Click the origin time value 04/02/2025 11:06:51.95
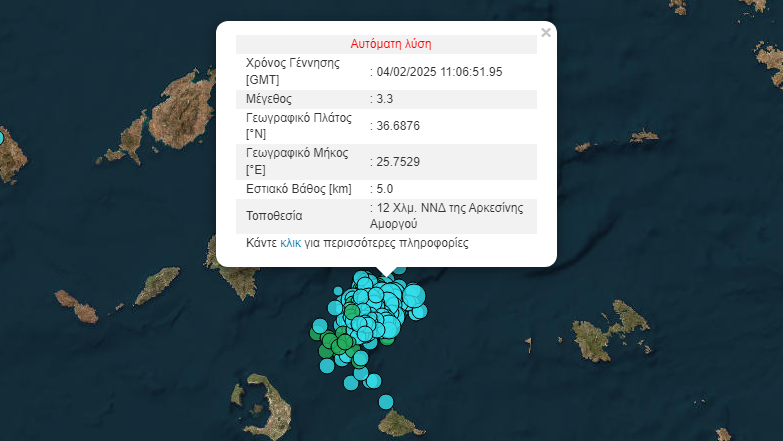The image size is (783, 441). pyautogui.click(x=438, y=71)
